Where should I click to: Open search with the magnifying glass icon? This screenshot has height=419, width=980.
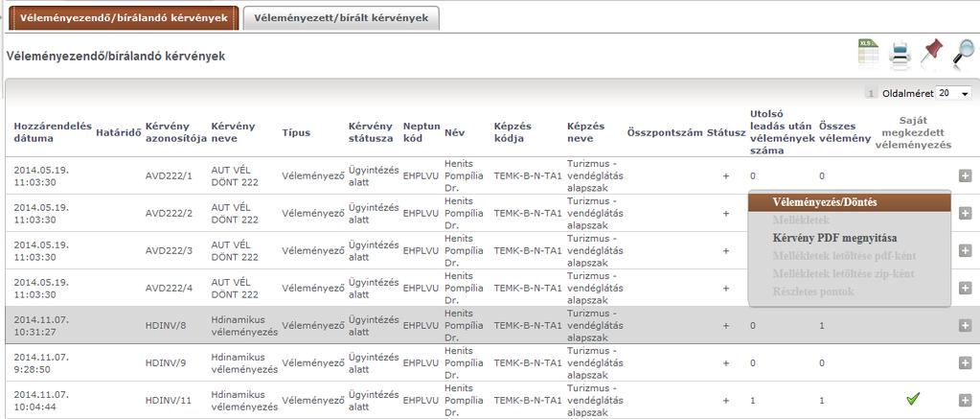point(963,53)
